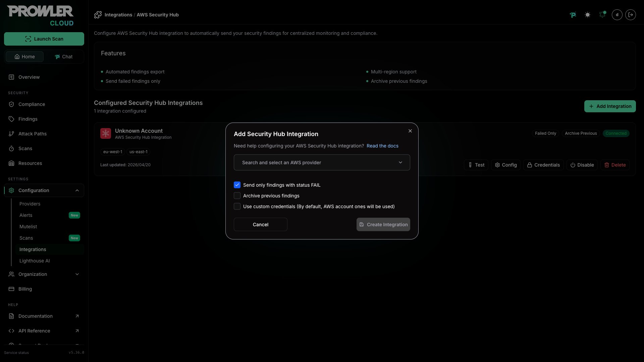Open the AWS provider search dropdown
644x362 pixels.
click(x=322, y=163)
